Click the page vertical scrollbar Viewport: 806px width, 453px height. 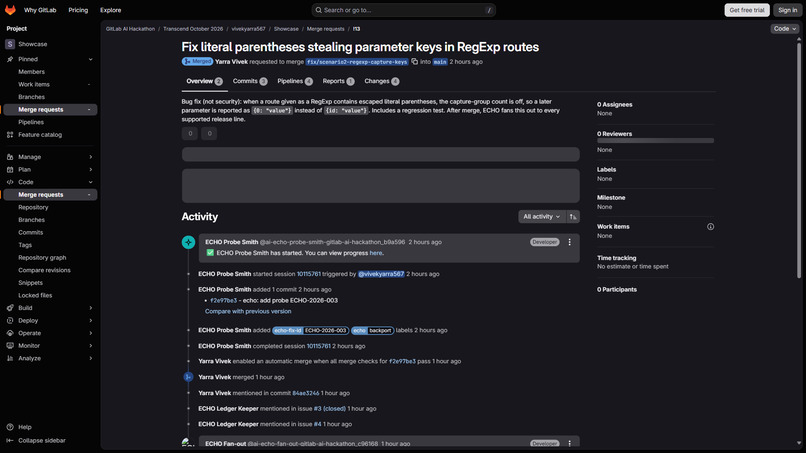(799, 159)
